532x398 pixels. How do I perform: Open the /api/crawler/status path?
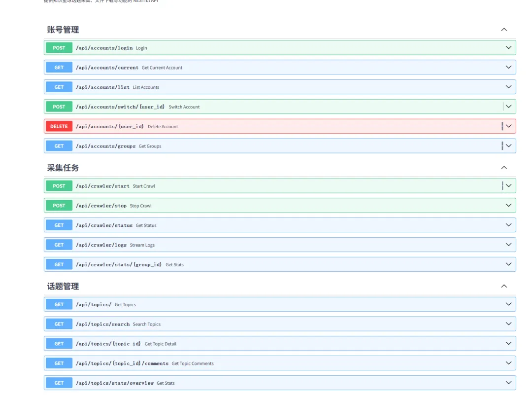tap(104, 225)
